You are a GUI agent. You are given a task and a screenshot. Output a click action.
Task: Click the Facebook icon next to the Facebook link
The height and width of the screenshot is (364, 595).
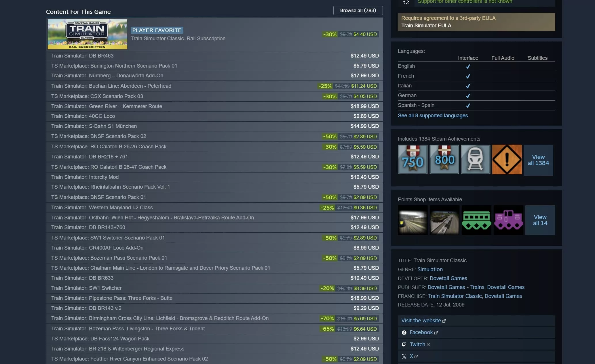pos(404,332)
